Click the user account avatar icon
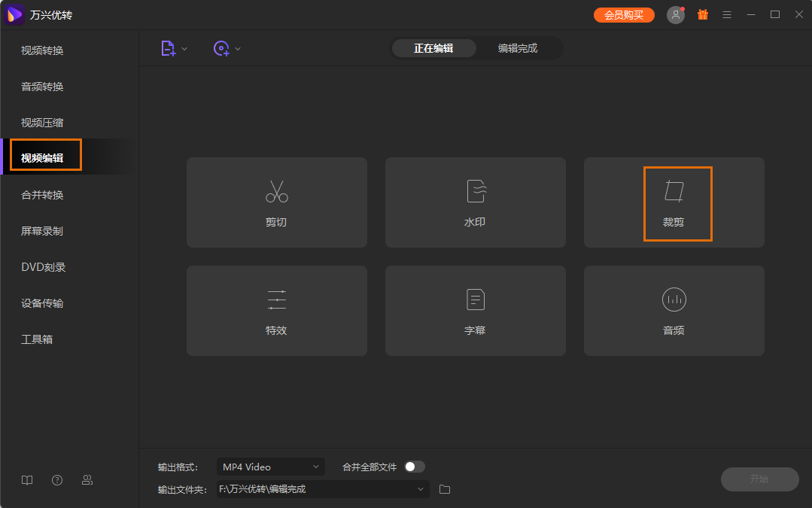 675,14
